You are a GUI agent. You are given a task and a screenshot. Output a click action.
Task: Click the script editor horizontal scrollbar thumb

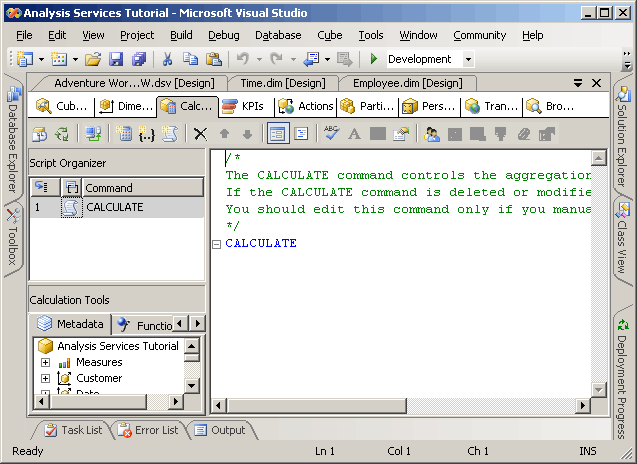[x=317, y=405]
